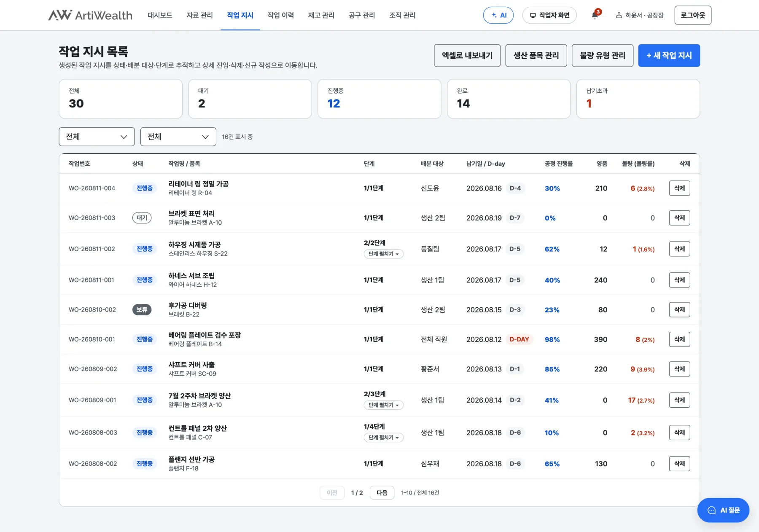Click the 보류 status badge
The image size is (759, 532).
142,310
